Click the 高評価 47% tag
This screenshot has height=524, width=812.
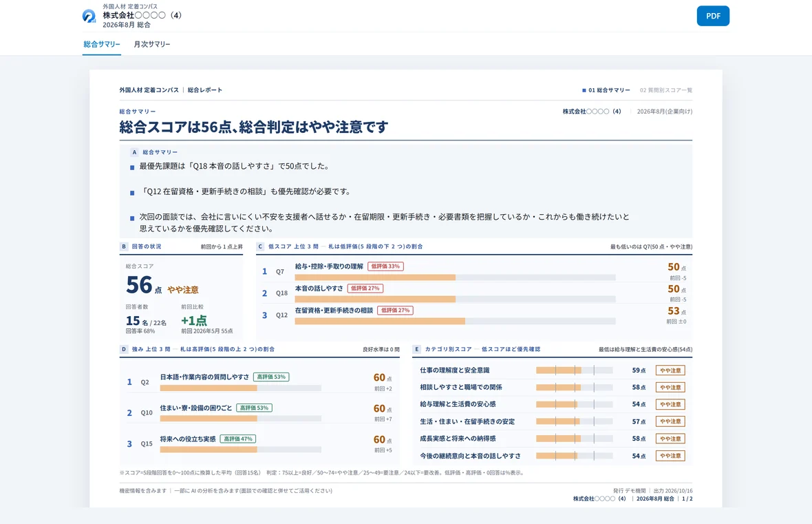click(x=238, y=439)
